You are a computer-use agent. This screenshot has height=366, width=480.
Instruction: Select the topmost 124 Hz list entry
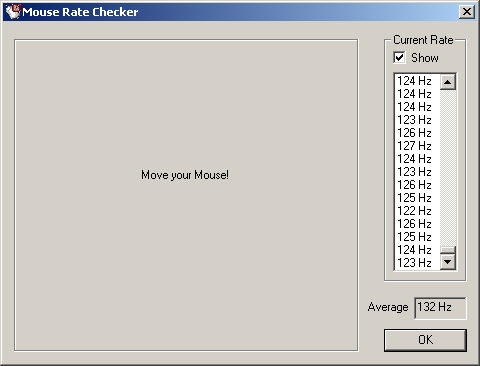tap(414, 81)
